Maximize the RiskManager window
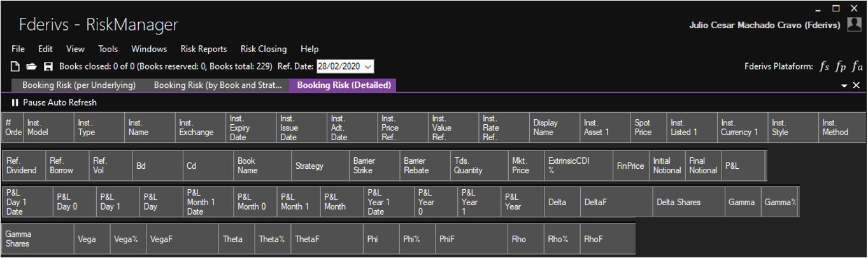Image resolution: width=868 pixels, height=258 pixels. point(836,8)
